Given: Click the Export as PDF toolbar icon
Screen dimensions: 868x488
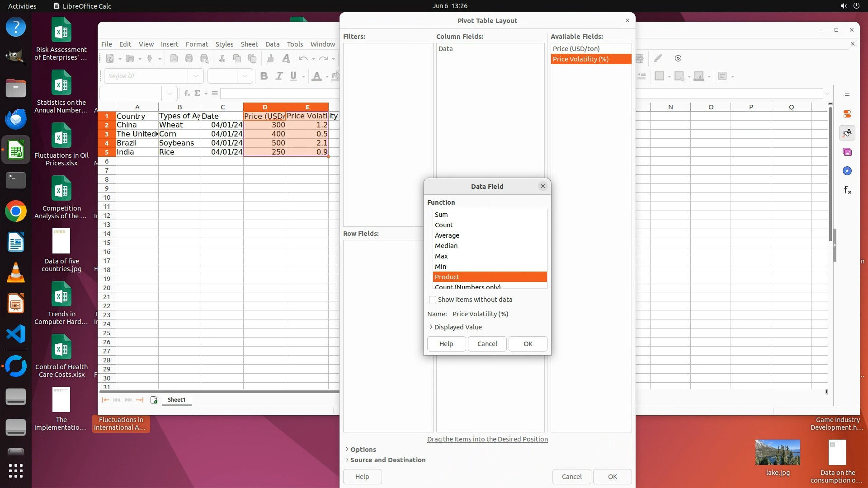Looking at the screenshot, I should pos(174,58).
